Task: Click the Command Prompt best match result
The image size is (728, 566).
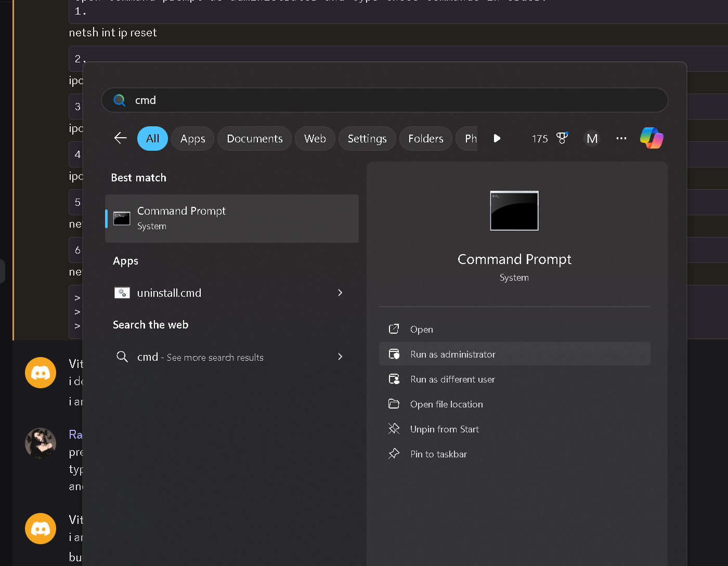Action: click(x=232, y=218)
